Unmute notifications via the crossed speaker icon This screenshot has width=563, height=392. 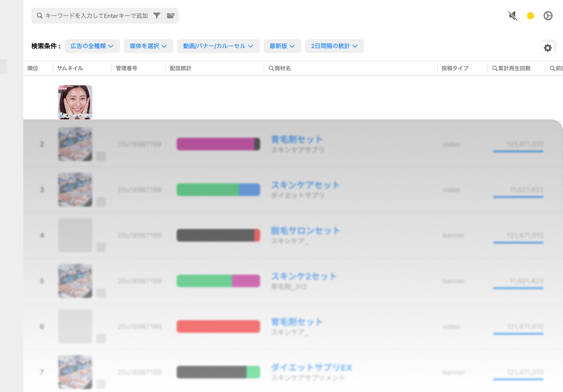click(512, 16)
